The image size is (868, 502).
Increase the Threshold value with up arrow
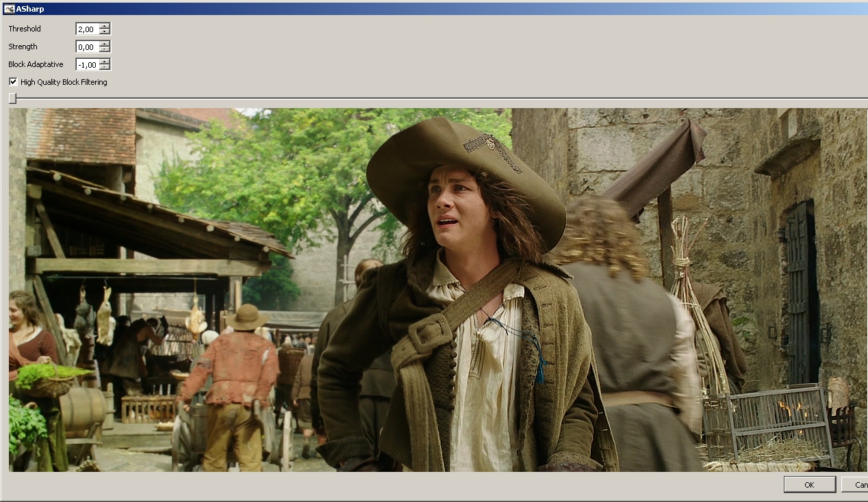click(x=104, y=26)
